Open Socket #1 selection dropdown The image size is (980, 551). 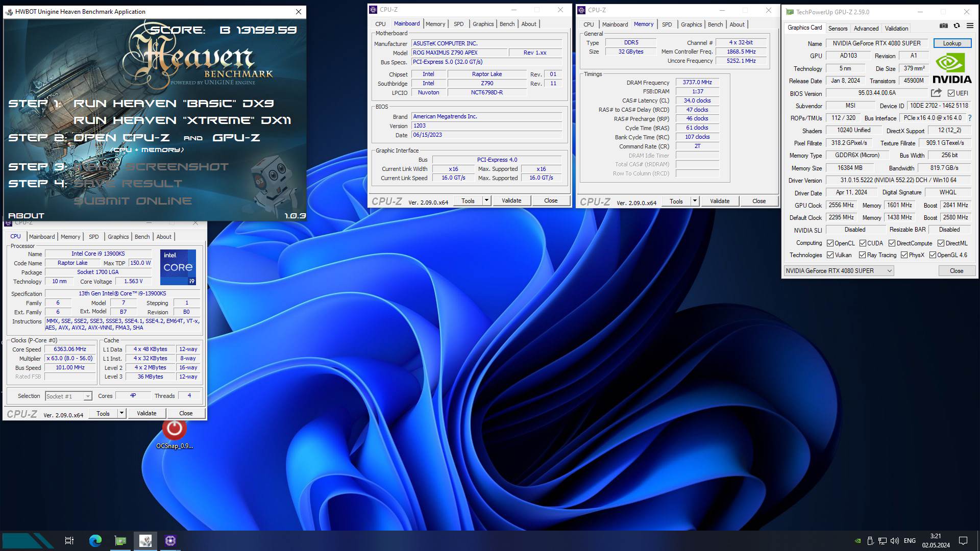(68, 396)
